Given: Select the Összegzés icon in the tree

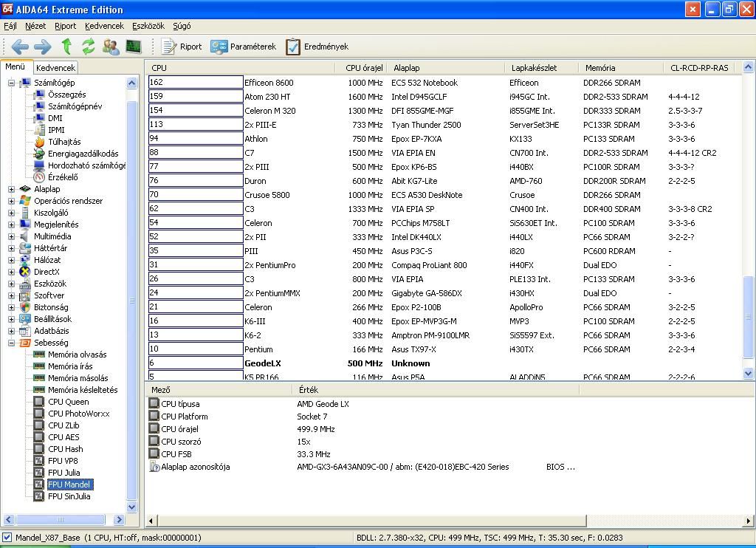Looking at the screenshot, I should [39, 95].
